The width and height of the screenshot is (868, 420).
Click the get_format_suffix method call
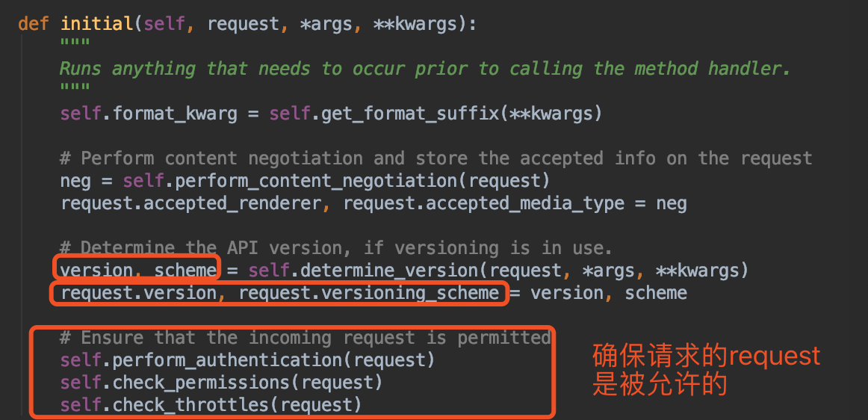point(411,114)
